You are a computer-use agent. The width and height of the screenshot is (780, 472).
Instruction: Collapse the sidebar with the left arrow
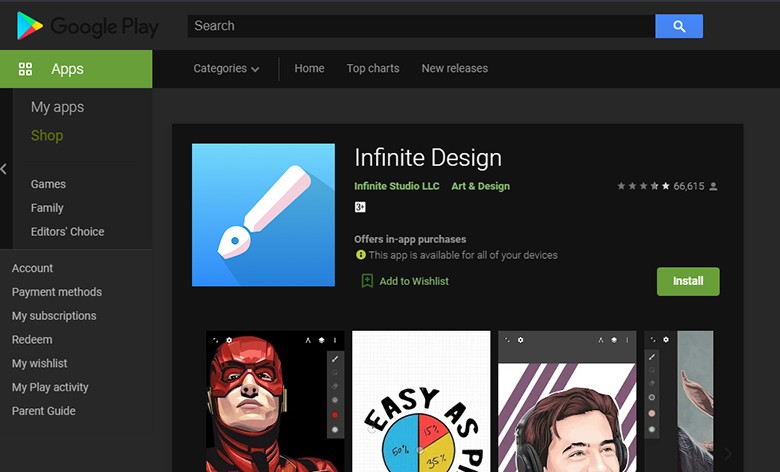(x=4, y=169)
